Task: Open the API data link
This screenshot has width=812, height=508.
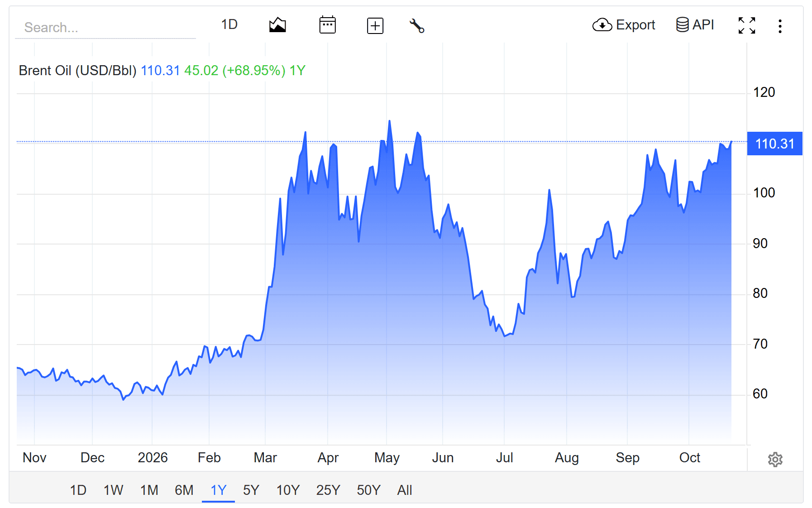Action: coord(695,25)
